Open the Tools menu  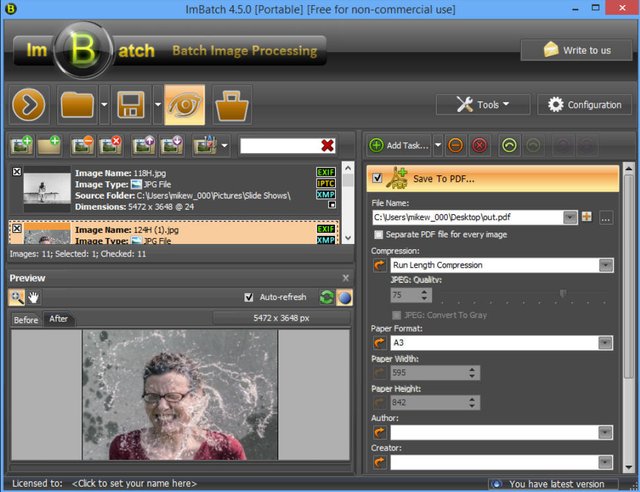click(x=483, y=105)
